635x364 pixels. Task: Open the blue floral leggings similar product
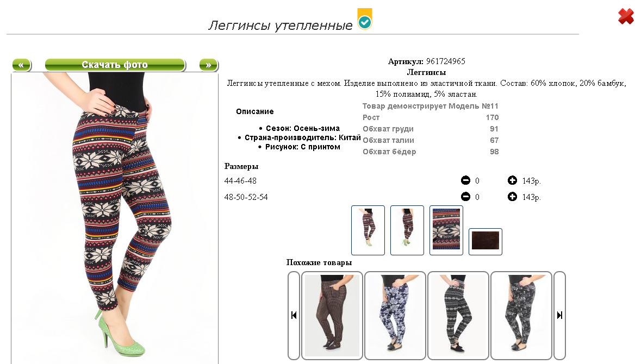click(395, 316)
